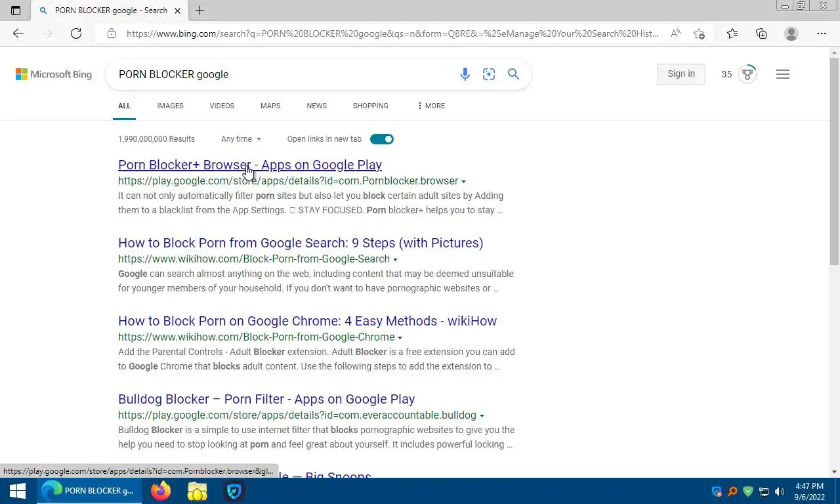840x504 pixels.
Task: Expand arrow beside Block-Porn-from-Google-Search URL
Action: click(x=396, y=260)
